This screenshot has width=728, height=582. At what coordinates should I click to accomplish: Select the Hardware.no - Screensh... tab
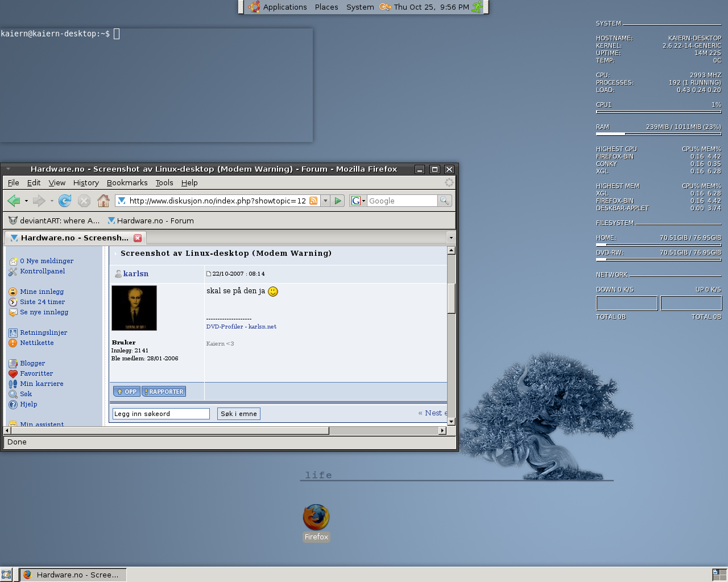click(75, 238)
